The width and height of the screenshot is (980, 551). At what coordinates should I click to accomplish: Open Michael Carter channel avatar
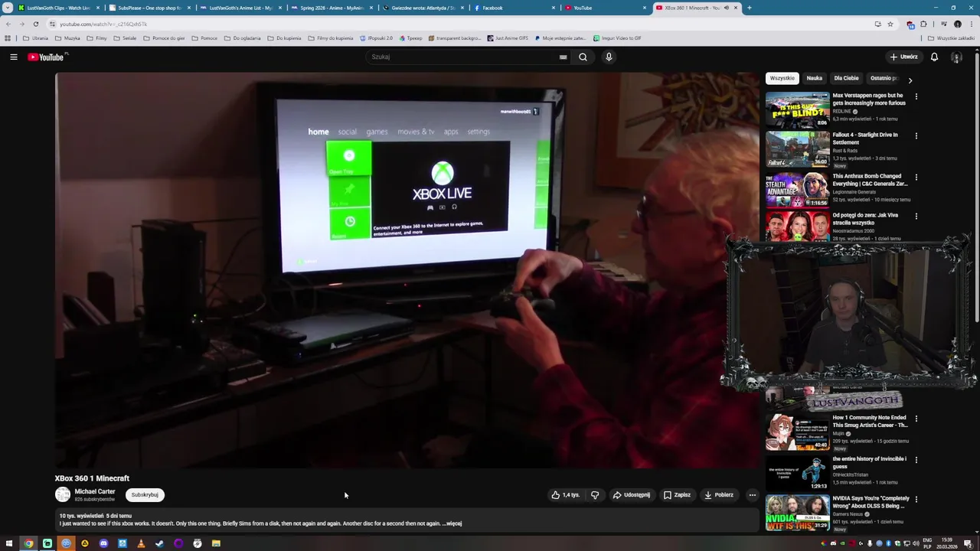tap(63, 495)
